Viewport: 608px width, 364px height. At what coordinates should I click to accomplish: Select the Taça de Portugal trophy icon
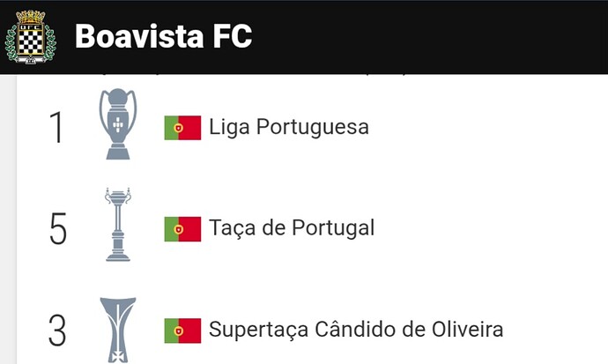coord(118,225)
